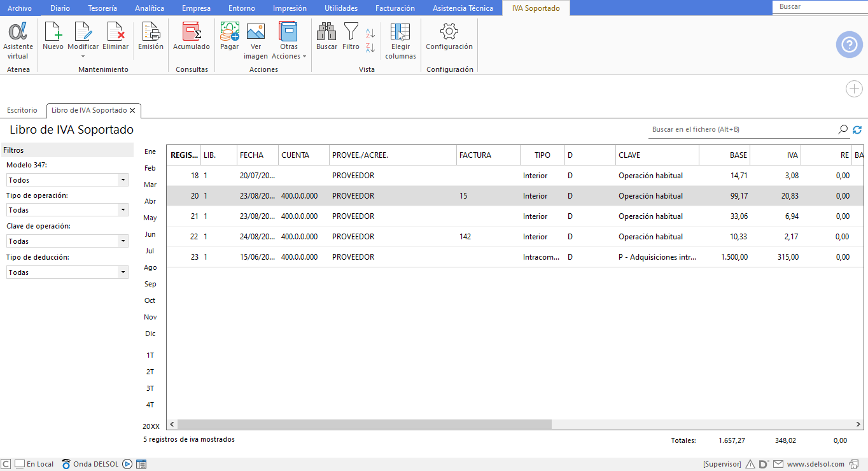Click the En Local status icon
Image resolution: width=868 pixels, height=471 pixels.
pos(20,464)
